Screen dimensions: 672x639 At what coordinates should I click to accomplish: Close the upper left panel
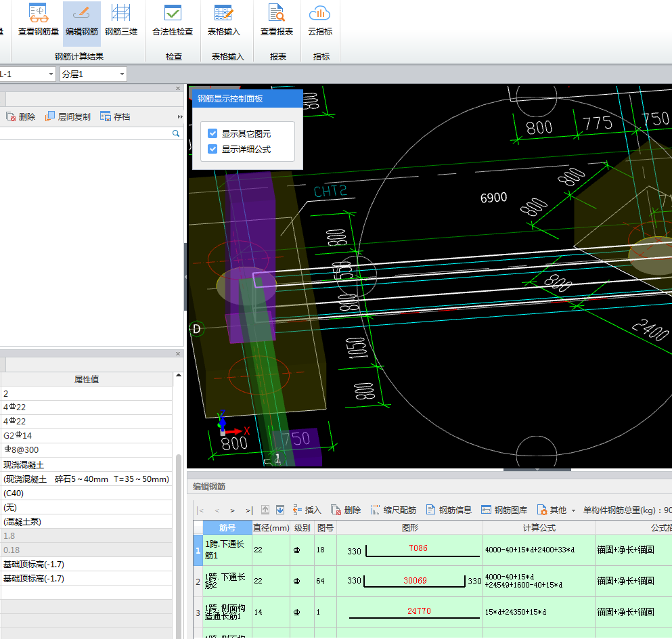178,88
